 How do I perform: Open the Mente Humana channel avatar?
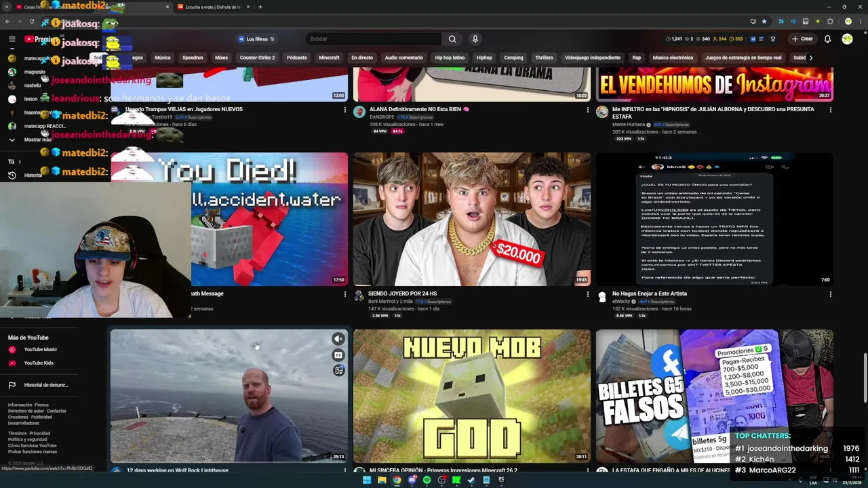pos(601,113)
